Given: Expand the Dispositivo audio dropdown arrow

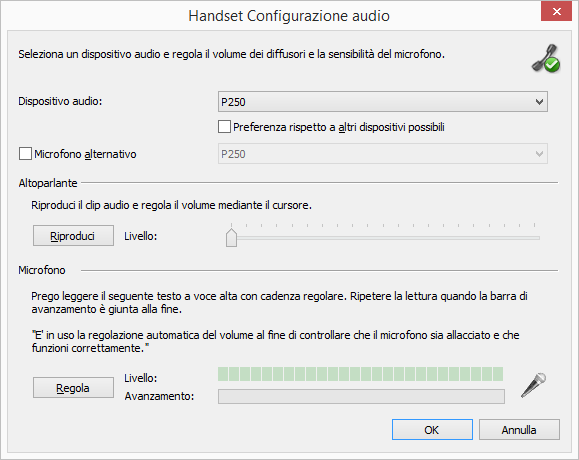Looking at the screenshot, I should [x=539, y=102].
